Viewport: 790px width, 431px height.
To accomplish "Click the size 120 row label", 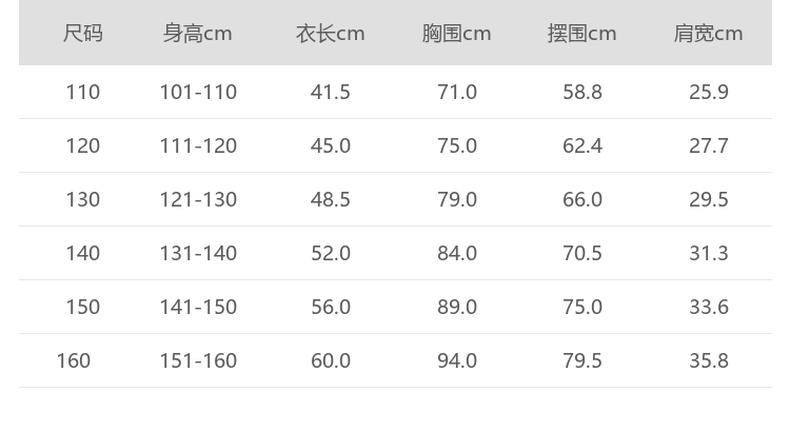I will click(x=83, y=146).
